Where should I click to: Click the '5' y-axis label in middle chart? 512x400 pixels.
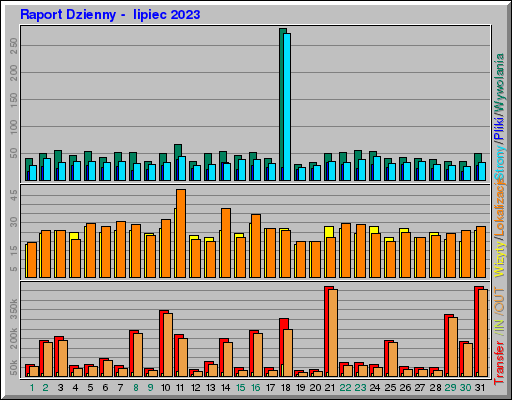tap(14, 269)
